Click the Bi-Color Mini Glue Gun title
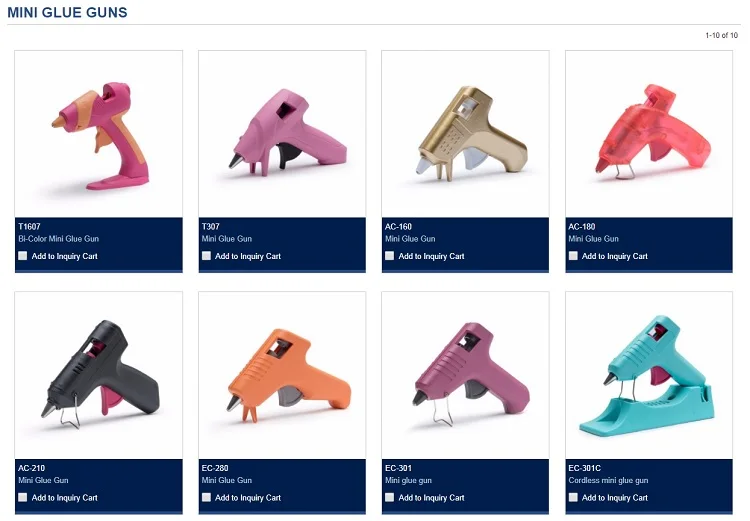Viewport: 750px width, 521px height. point(58,239)
